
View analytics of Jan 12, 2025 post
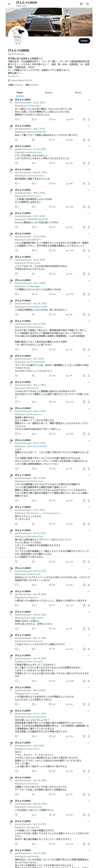(x=67, y=250)
